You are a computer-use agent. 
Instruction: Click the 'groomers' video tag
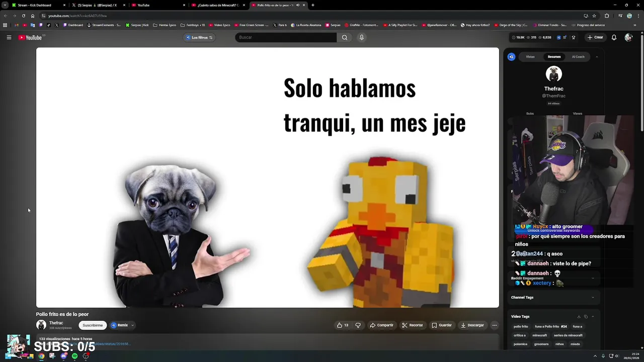click(541, 344)
